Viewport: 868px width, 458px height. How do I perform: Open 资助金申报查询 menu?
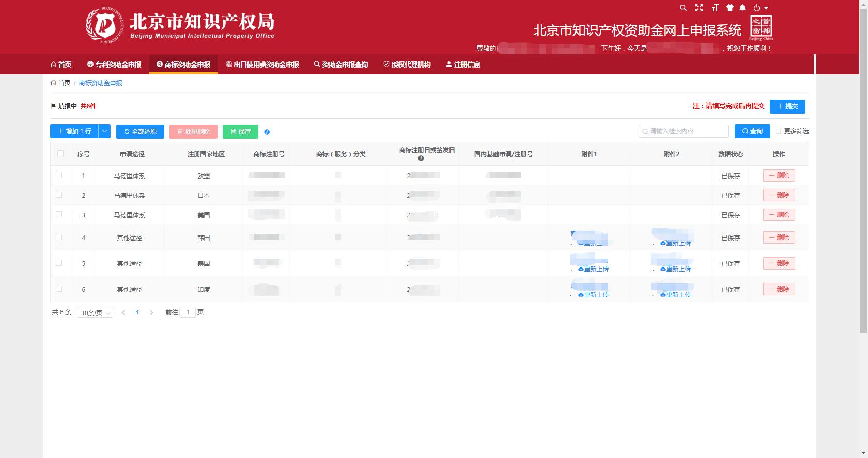tap(341, 65)
